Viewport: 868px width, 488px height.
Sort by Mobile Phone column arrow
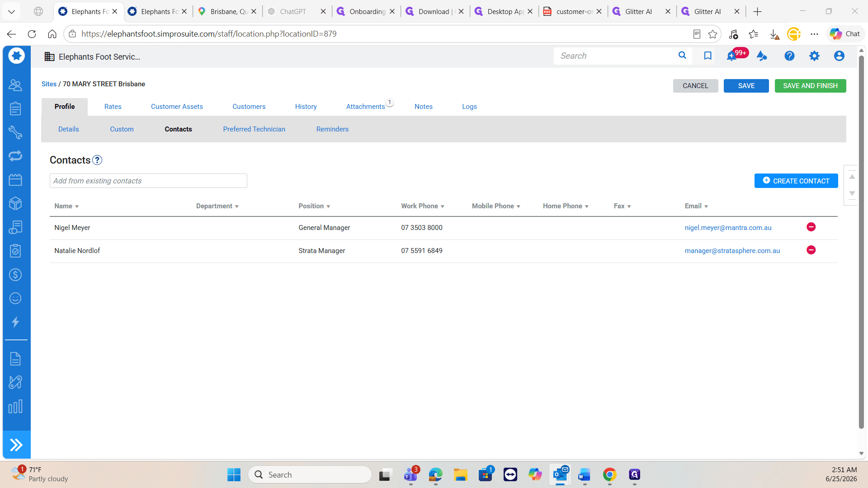click(519, 206)
